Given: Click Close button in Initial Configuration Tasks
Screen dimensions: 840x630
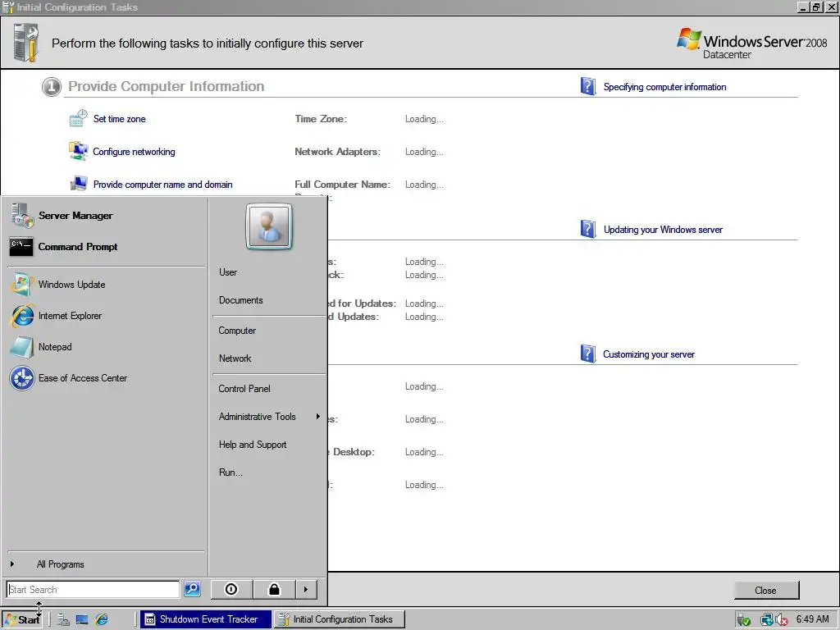Looking at the screenshot, I should [x=766, y=591].
